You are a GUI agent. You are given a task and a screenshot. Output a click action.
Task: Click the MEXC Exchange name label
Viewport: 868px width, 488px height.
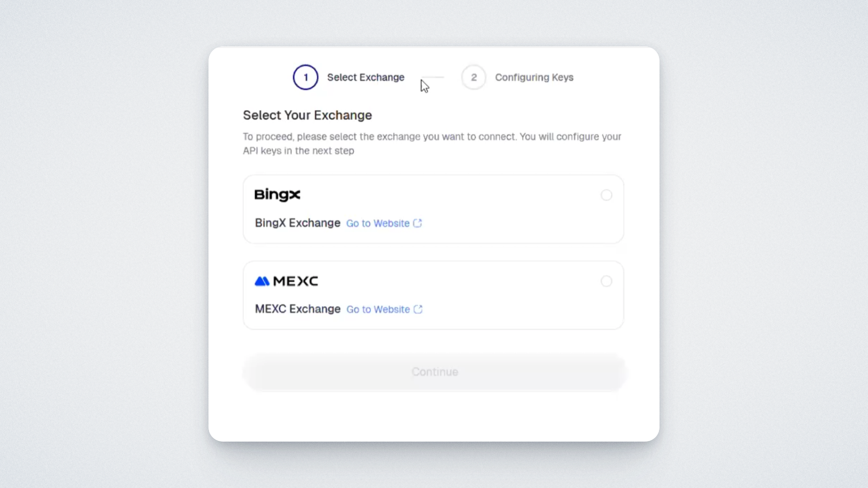(x=297, y=309)
